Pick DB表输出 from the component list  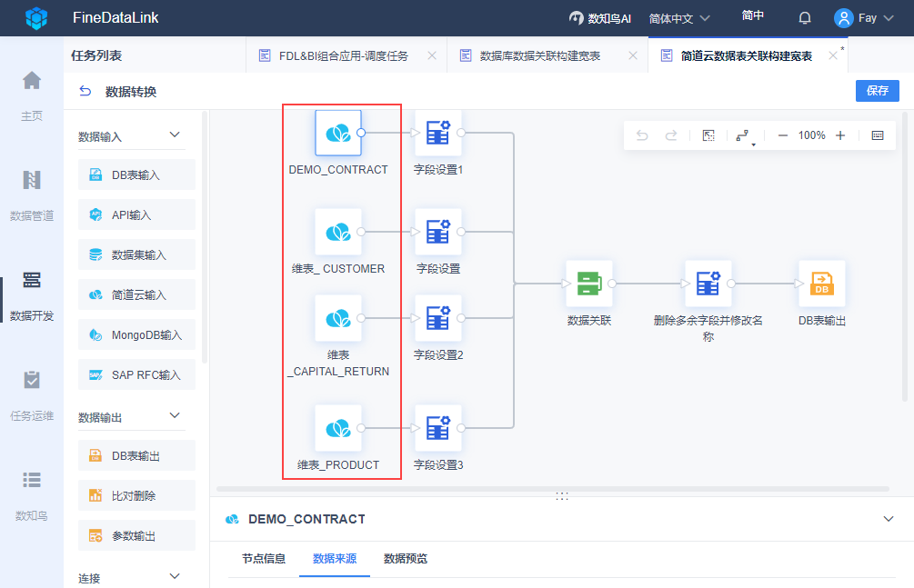pos(137,455)
